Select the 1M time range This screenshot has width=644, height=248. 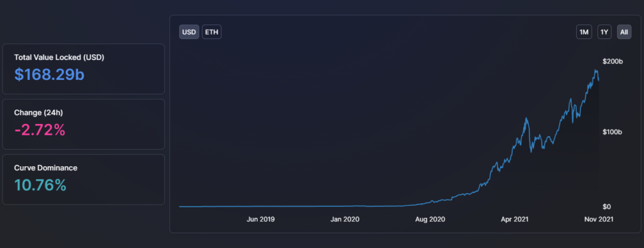584,32
